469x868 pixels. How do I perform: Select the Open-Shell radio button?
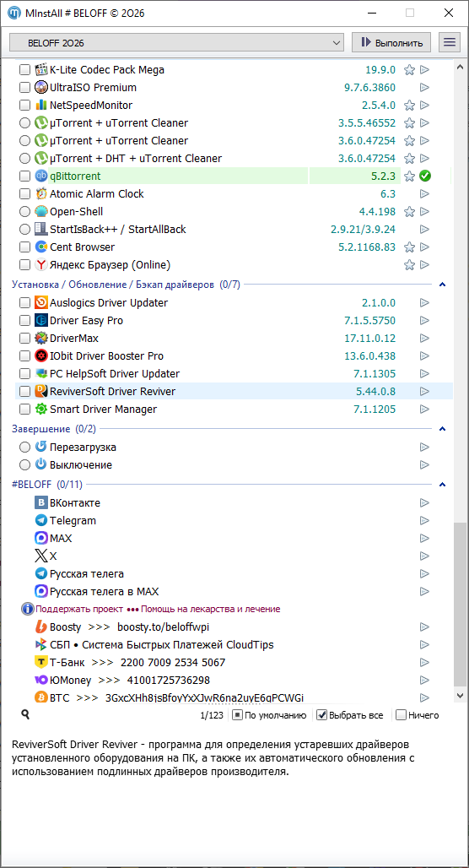(25, 211)
